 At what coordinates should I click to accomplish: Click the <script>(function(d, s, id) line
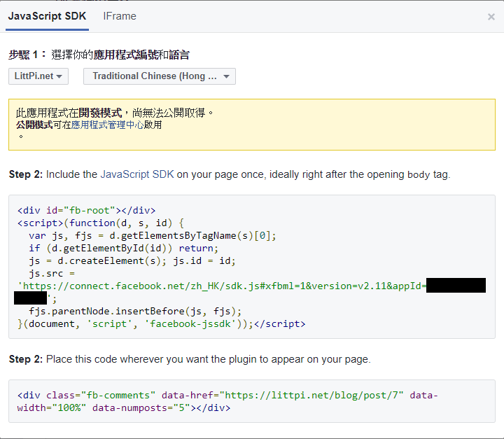(101, 223)
